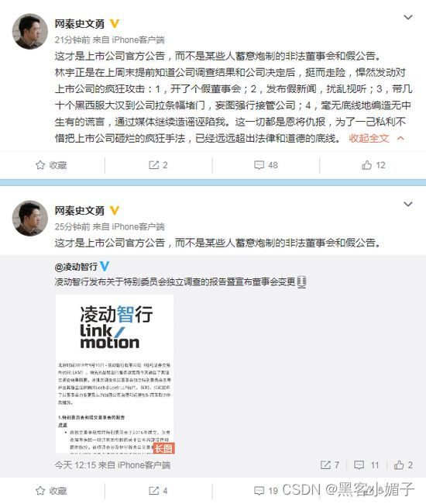Viewport: 426px width, 504px height.
Task: Open the 48 comments on the first post
Action: pyautogui.click(x=266, y=165)
